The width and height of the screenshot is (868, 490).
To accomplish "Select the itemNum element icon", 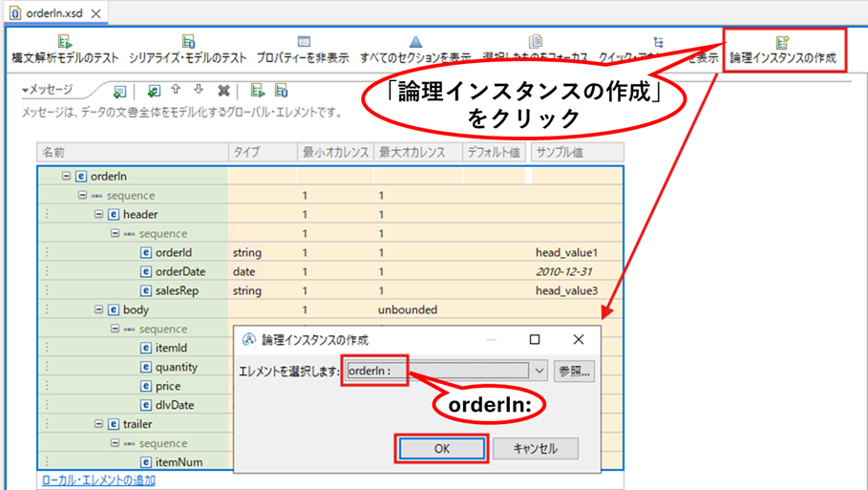I will [x=145, y=461].
